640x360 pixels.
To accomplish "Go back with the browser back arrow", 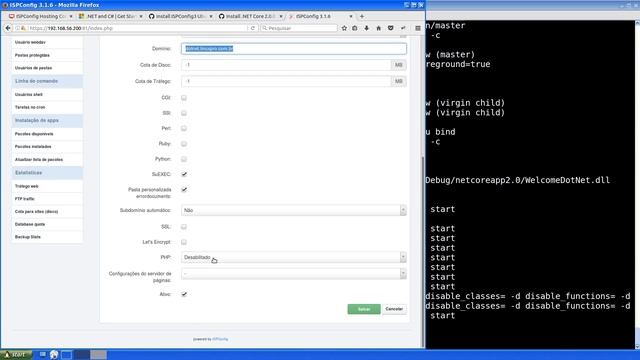I will (8, 28).
